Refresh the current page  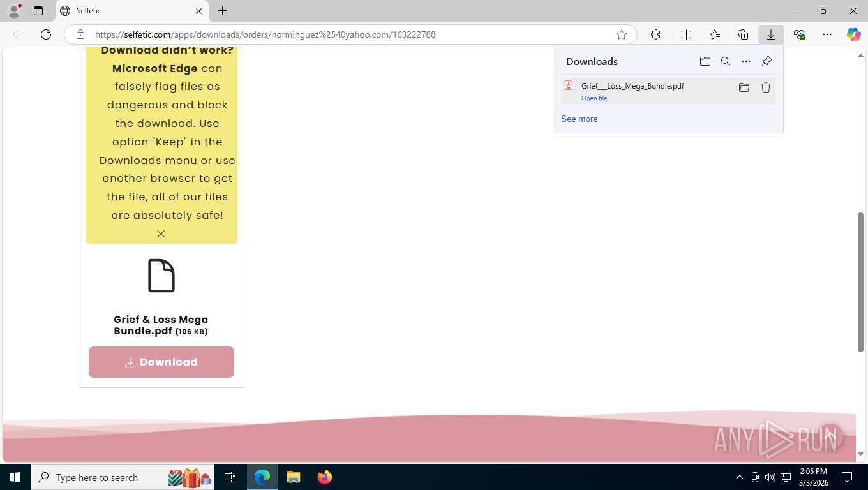click(46, 34)
